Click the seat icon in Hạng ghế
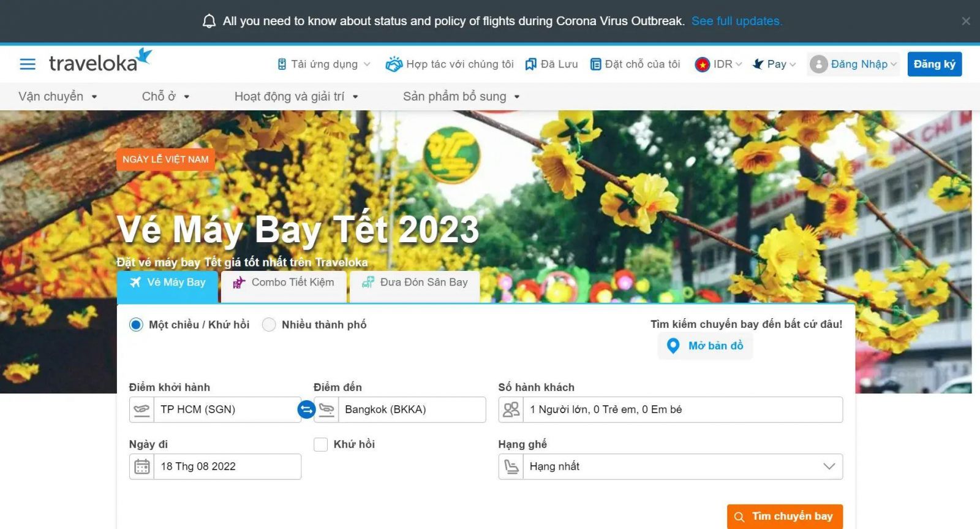 point(511,466)
